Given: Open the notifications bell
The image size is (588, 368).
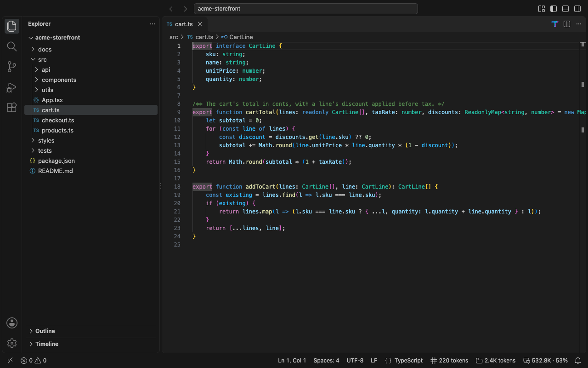Looking at the screenshot, I should (x=578, y=361).
